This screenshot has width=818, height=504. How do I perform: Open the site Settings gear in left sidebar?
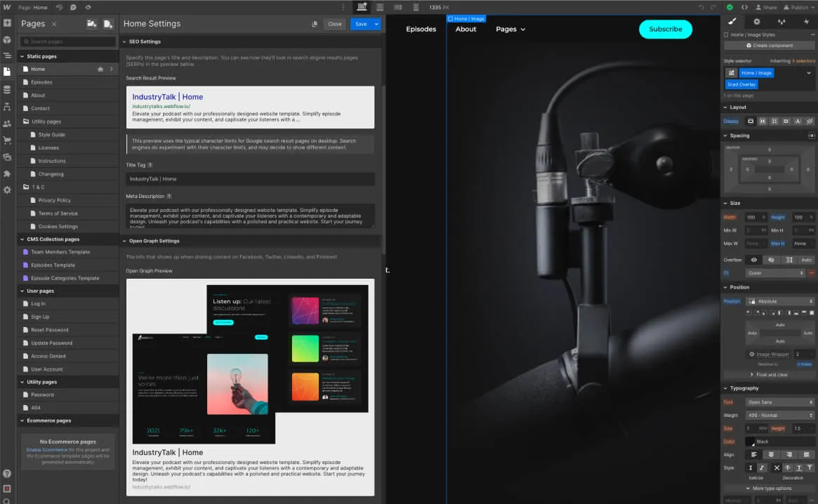coord(7,190)
